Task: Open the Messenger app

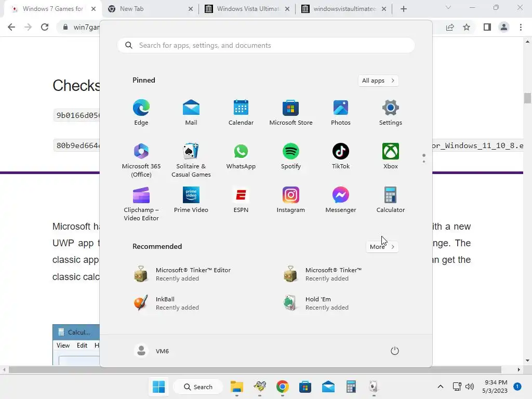Action: 341,200
